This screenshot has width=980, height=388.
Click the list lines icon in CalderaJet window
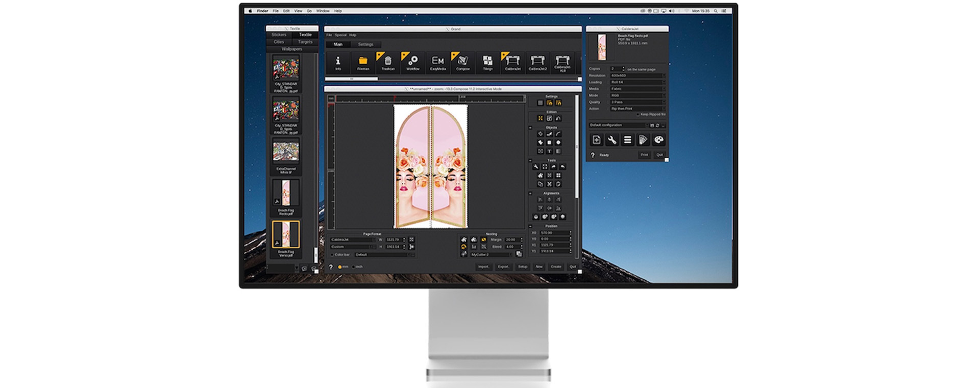(x=628, y=139)
